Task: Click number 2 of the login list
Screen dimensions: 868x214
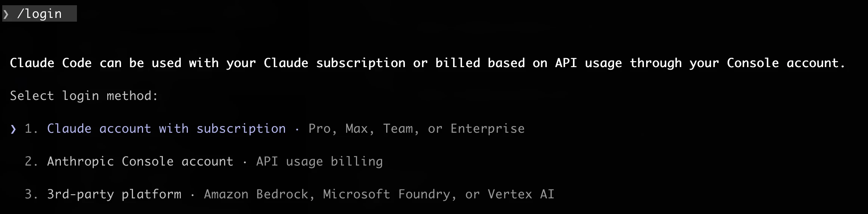Action: click(x=31, y=162)
